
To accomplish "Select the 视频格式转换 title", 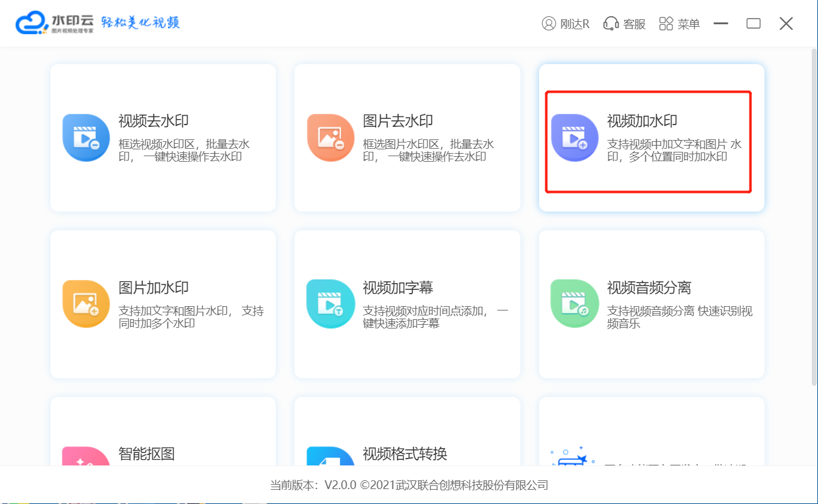I will (x=405, y=454).
